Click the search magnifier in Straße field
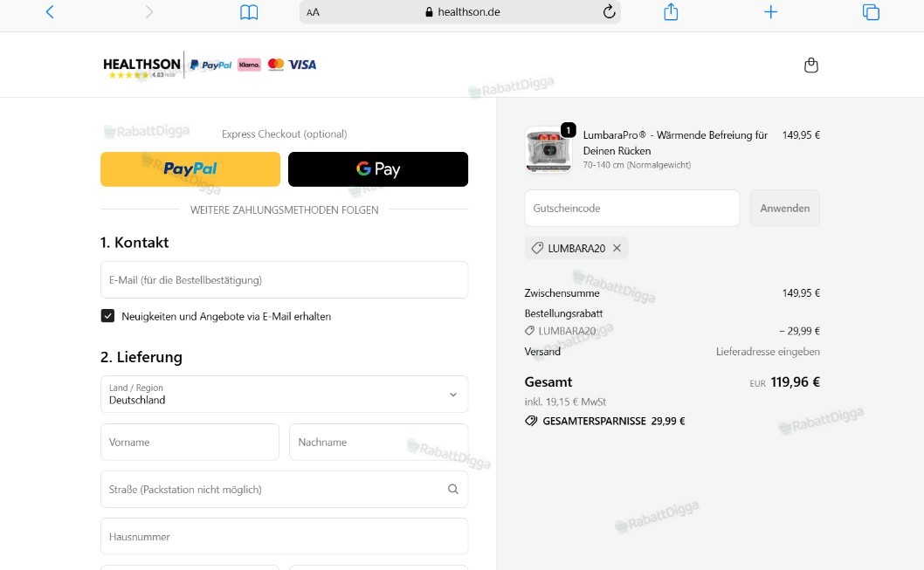This screenshot has height=570, width=924. tap(452, 489)
